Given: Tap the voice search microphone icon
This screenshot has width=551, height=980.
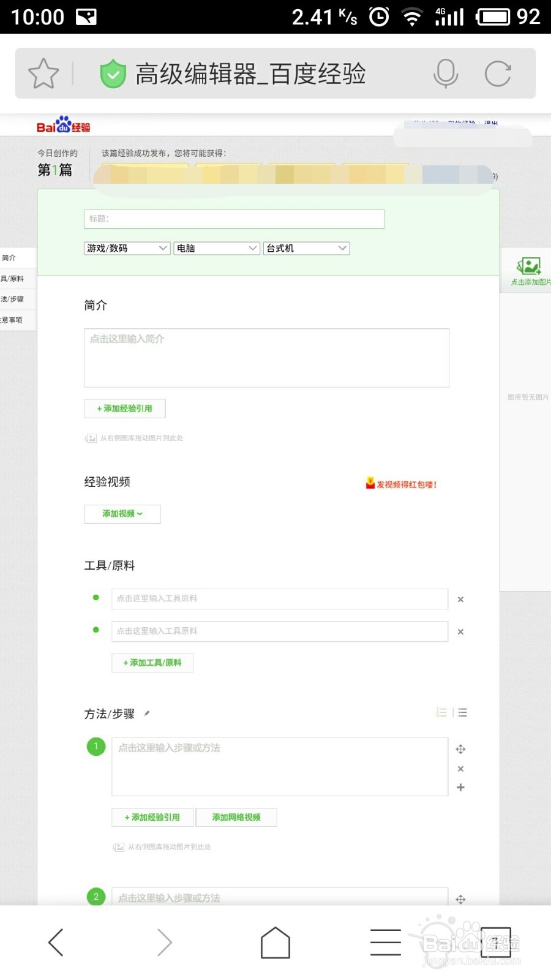Looking at the screenshot, I should pos(446,73).
